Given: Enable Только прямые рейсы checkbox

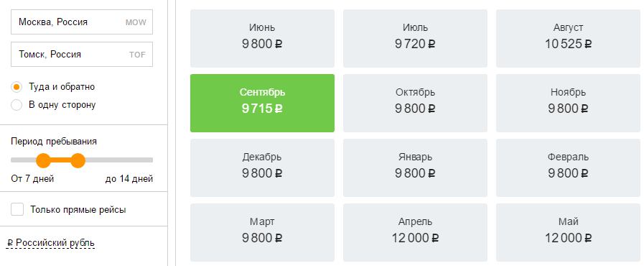Looking at the screenshot, I should tap(17, 209).
